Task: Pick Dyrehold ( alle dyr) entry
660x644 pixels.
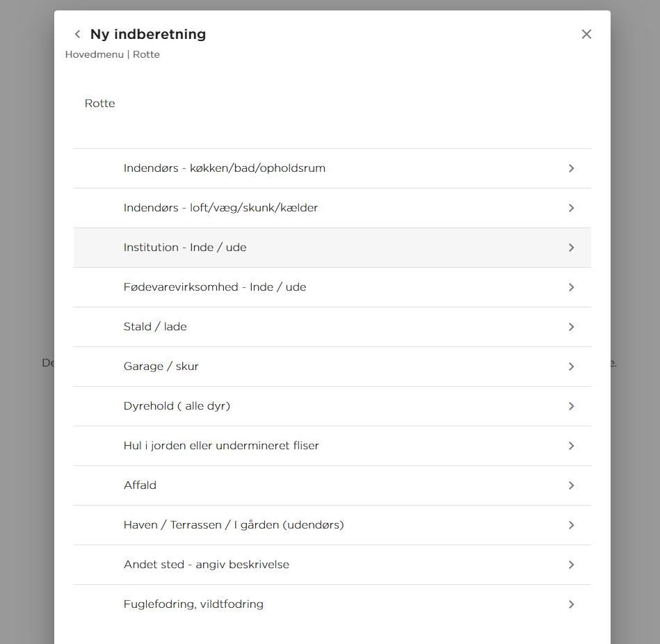Action: [x=177, y=406]
